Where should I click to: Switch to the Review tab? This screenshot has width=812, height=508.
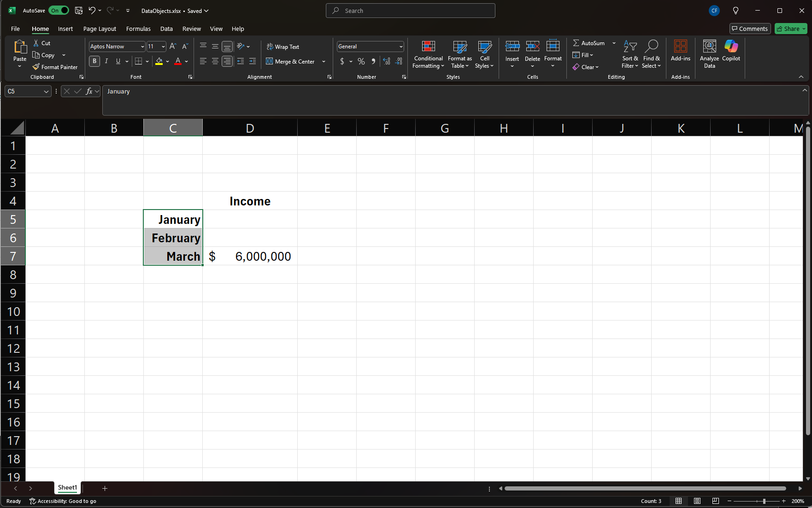[191, 29]
